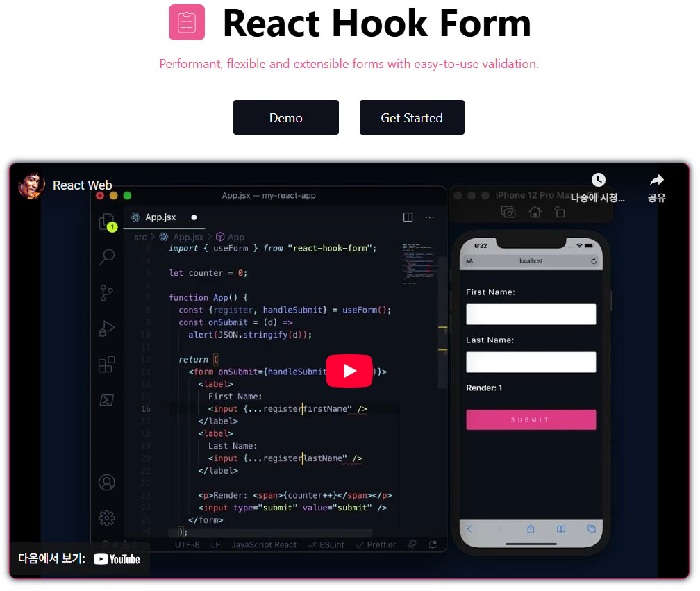Click the First Name input field
700x591 pixels.
531,314
